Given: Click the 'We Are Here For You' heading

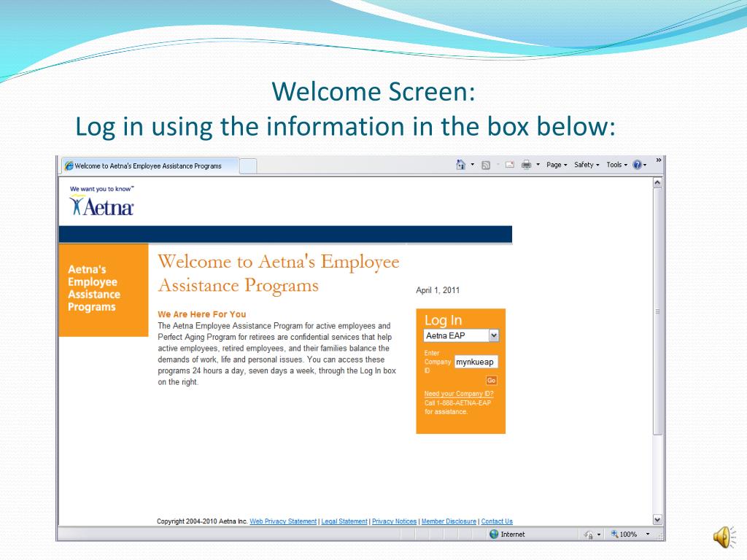Looking at the screenshot, I should (x=202, y=314).
